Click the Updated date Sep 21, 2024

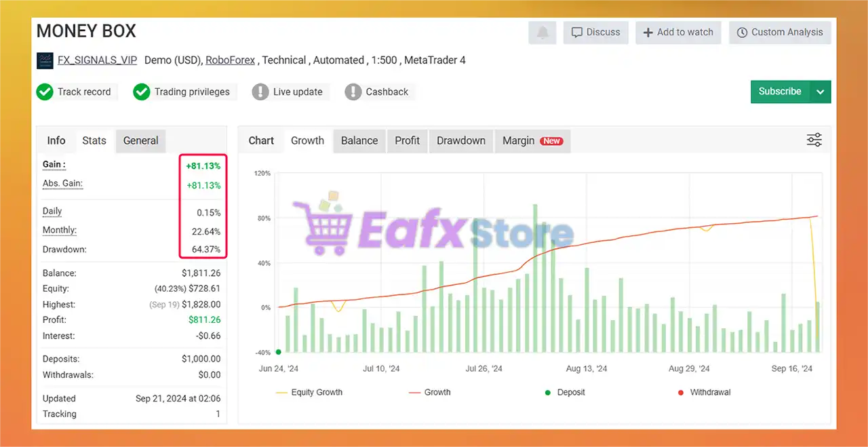[178, 399]
